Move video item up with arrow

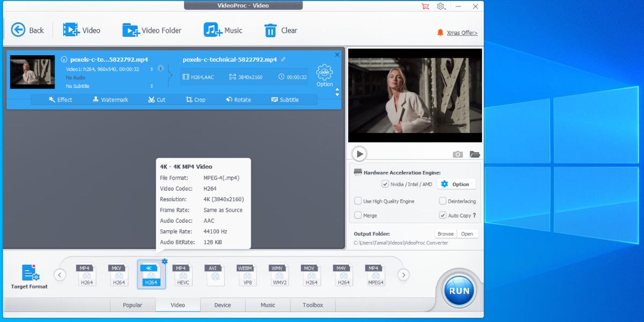[x=337, y=89]
